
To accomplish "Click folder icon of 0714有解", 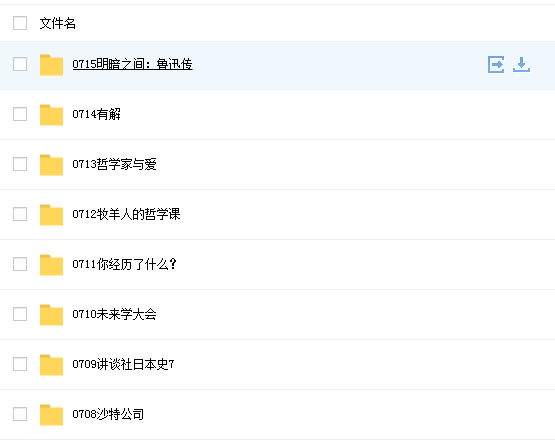I will click(51, 115).
